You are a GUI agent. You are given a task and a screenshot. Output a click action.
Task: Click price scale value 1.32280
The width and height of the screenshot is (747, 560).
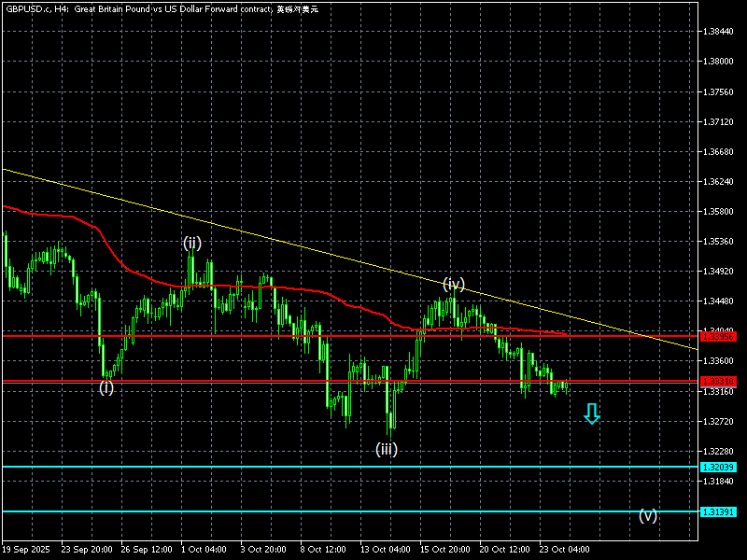click(718, 452)
